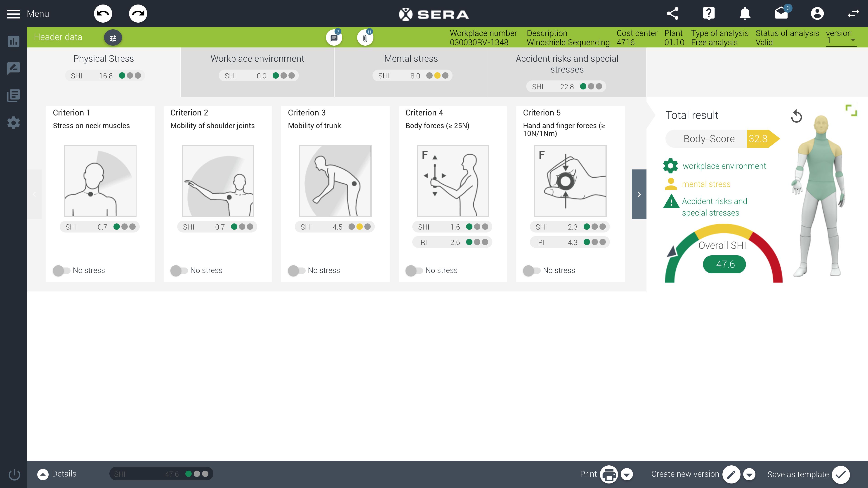868x488 pixels.
Task: Open the notifications bell icon
Action: click(x=745, y=14)
